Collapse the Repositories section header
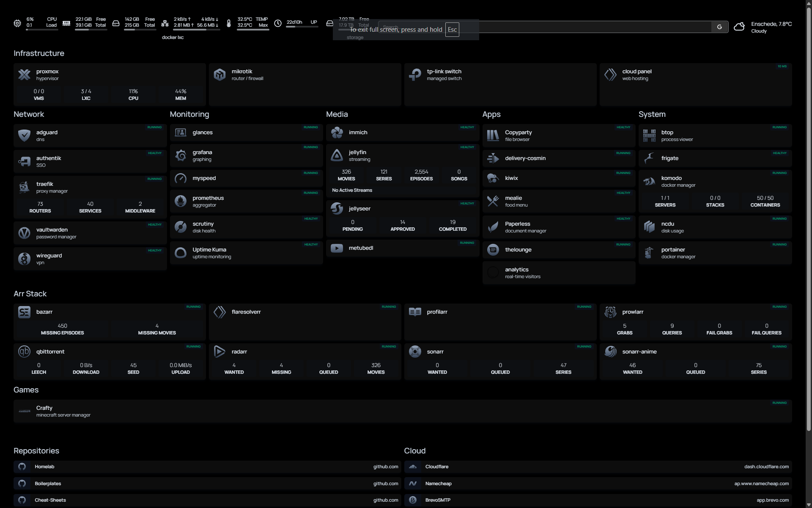This screenshot has height=508, width=812. (36, 451)
